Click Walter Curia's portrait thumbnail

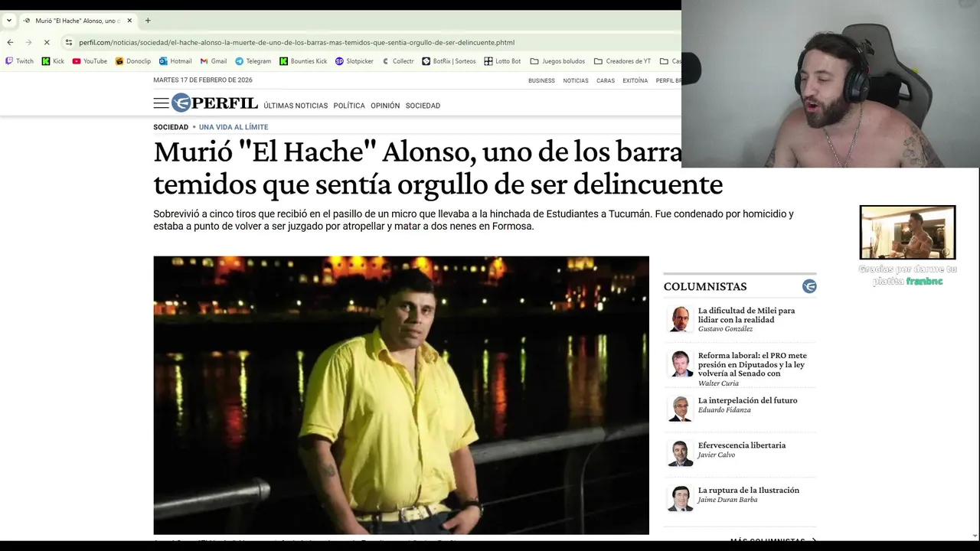680,364
